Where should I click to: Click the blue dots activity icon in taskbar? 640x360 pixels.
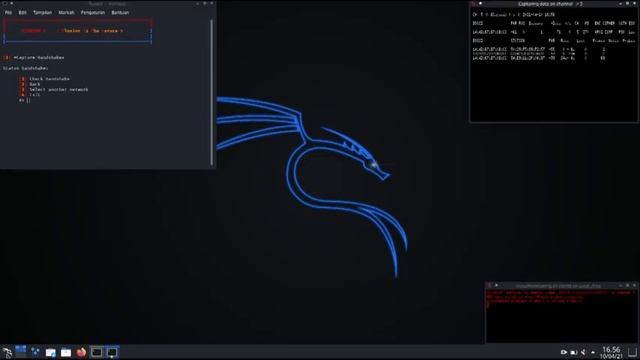click(36, 352)
